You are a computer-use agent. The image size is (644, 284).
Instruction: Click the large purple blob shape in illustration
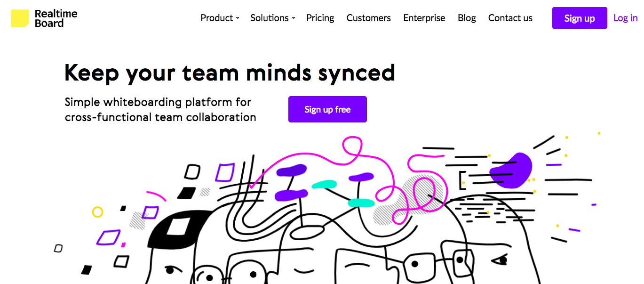click(x=511, y=171)
